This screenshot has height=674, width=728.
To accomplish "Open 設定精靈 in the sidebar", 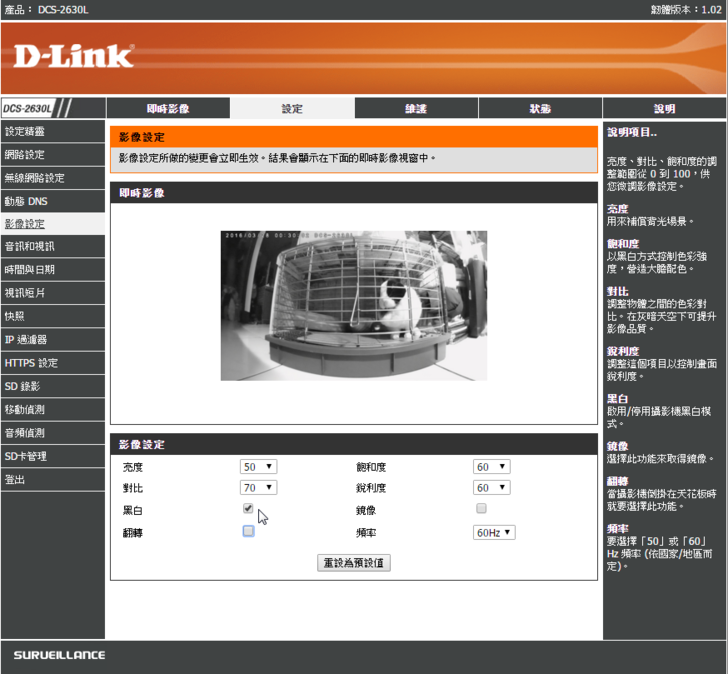I will (x=25, y=131).
